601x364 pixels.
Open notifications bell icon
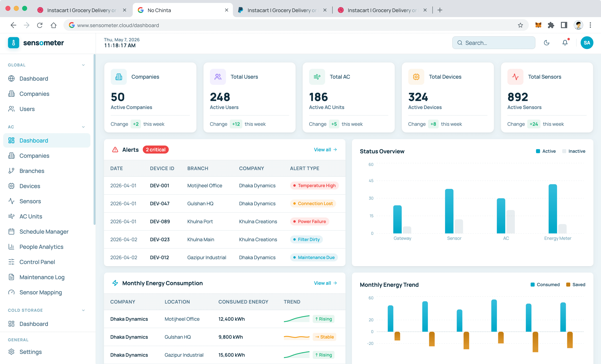point(565,43)
